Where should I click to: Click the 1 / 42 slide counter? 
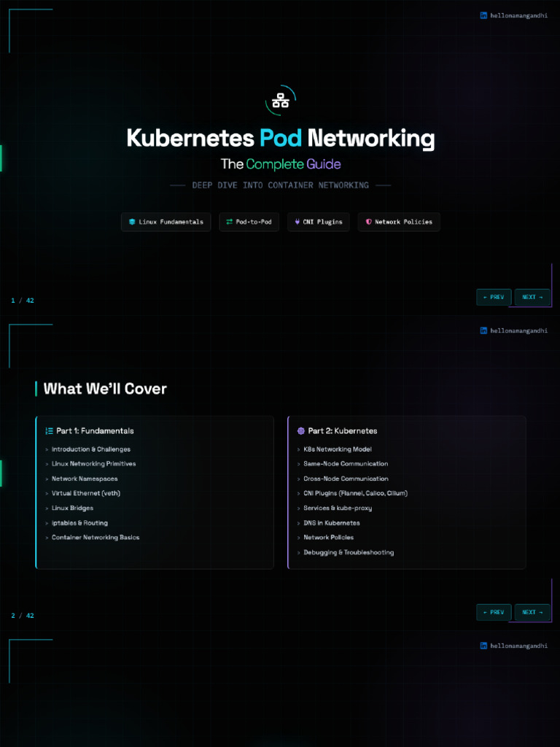[23, 301]
